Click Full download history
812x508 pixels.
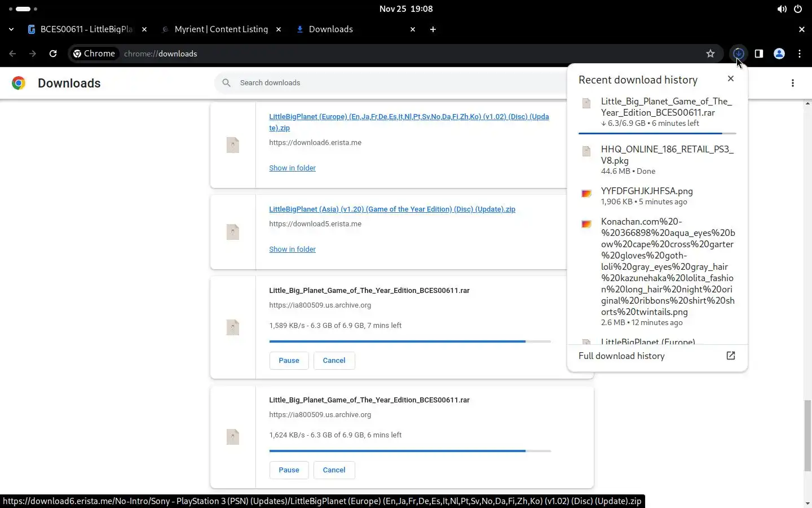click(x=657, y=356)
